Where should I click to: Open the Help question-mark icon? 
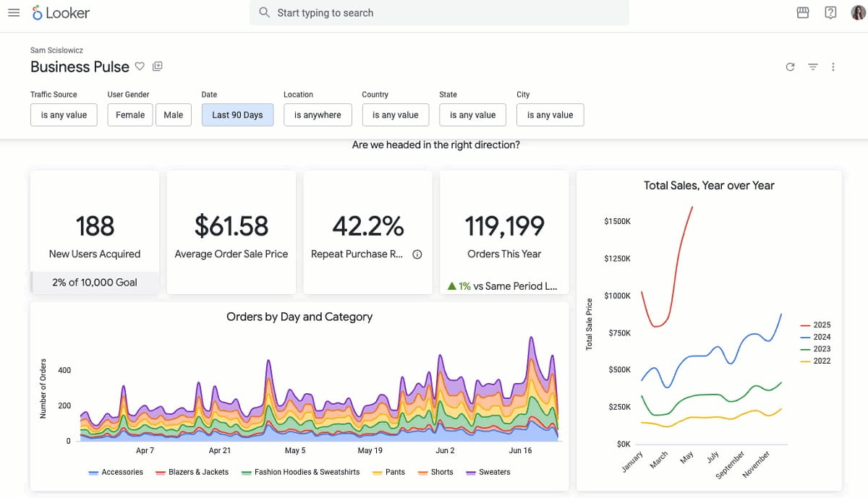(830, 13)
